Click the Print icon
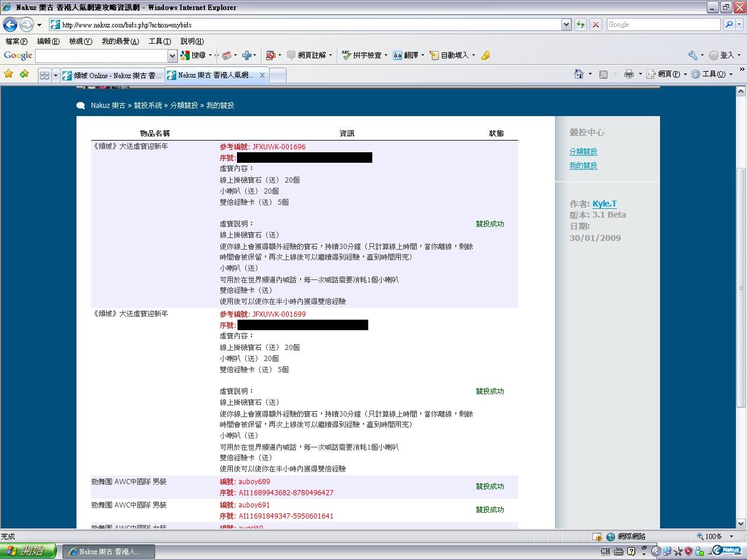This screenshot has height=560, width=747. click(629, 74)
